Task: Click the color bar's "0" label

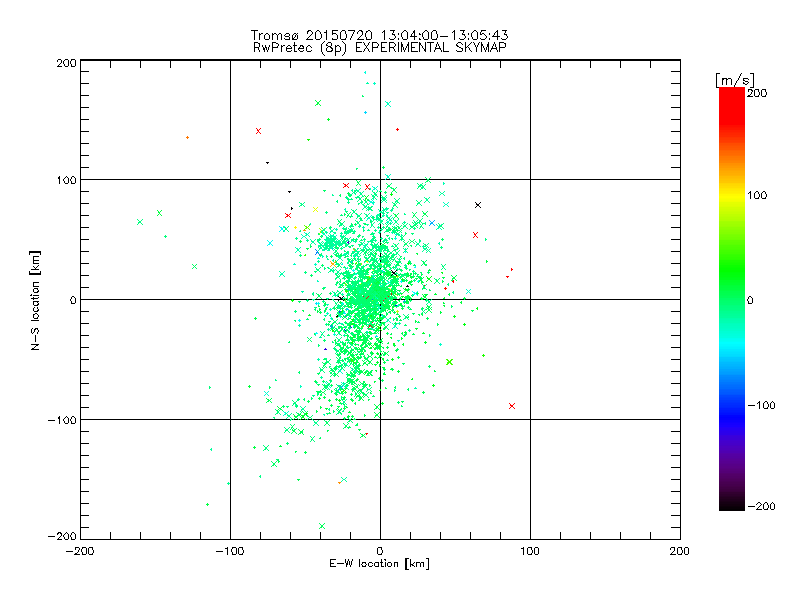Action: pyautogui.click(x=750, y=301)
